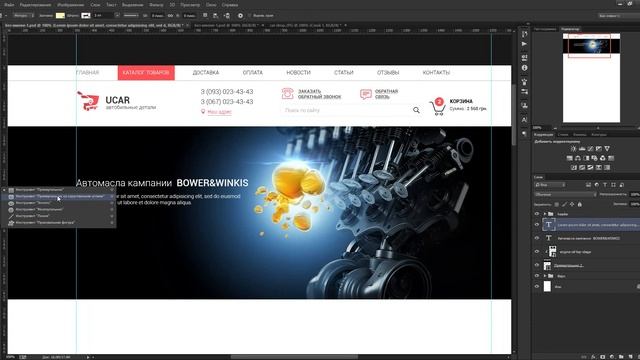Add a Threshold adjustment
The height and width of the screenshot is (360, 640).
click(590, 168)
